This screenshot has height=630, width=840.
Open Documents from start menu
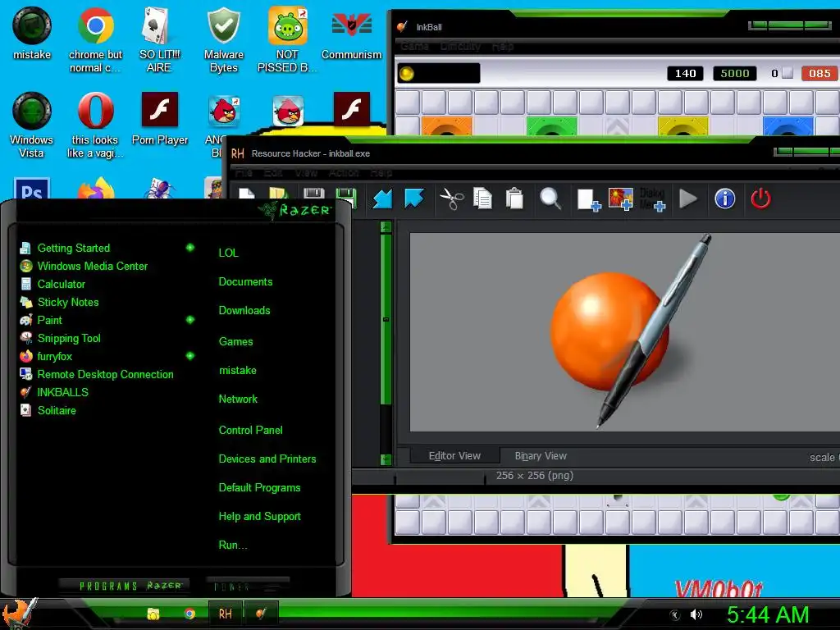pyautogui.click(x=245, y=282)
